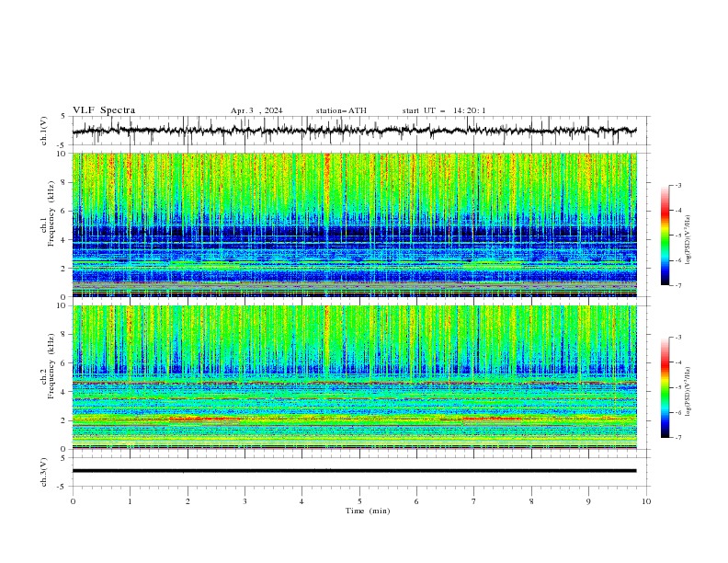Click the 'start UT = 14:20:1' label
728x563 pixels.
click(444, 110)
